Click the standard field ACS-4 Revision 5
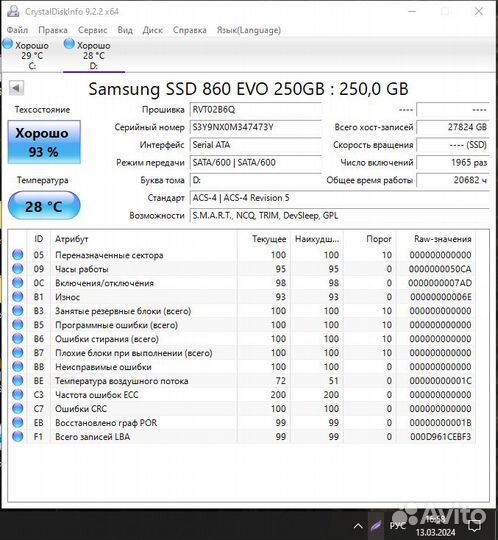498x540 pixels. pyautogui.click(x=339, y=198)
